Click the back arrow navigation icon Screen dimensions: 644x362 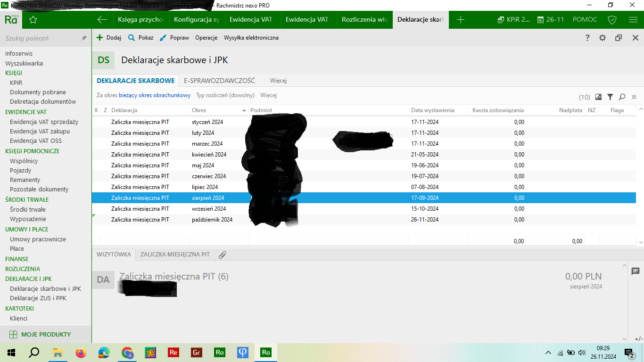pos(102,20)
